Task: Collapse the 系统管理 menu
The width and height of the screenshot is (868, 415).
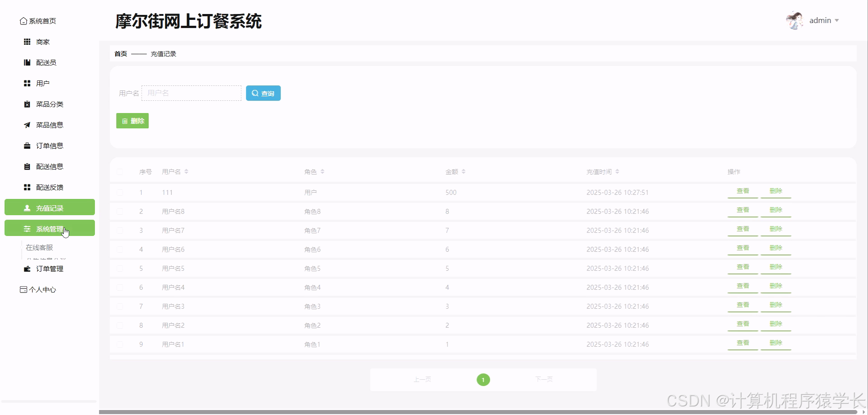Action: 50,228
